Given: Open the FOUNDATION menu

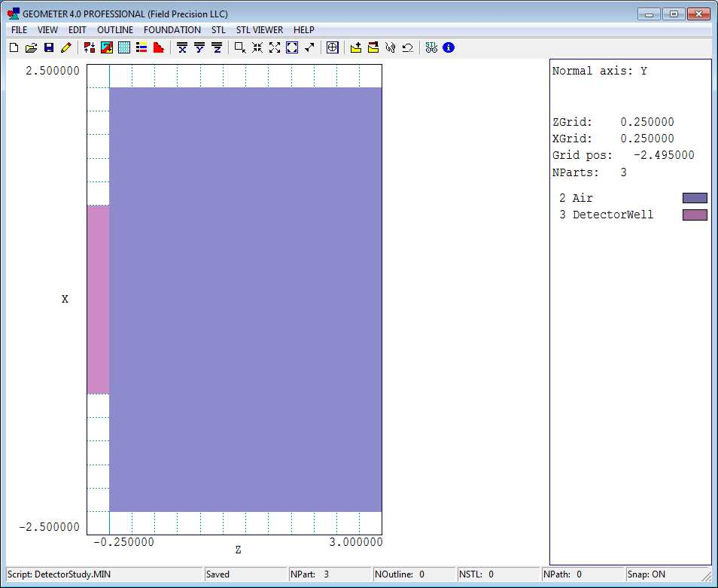Looking at the screenshot, I should (x=172, y=30).
